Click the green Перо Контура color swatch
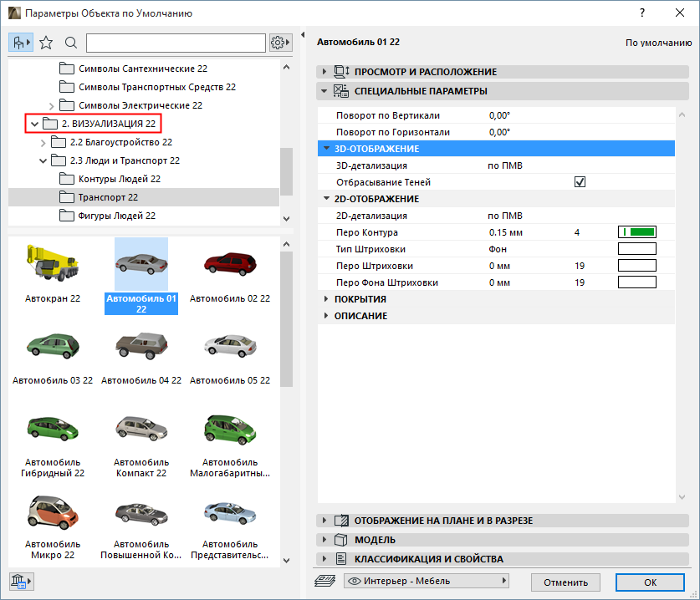700x600 pixels. [636, 232]
